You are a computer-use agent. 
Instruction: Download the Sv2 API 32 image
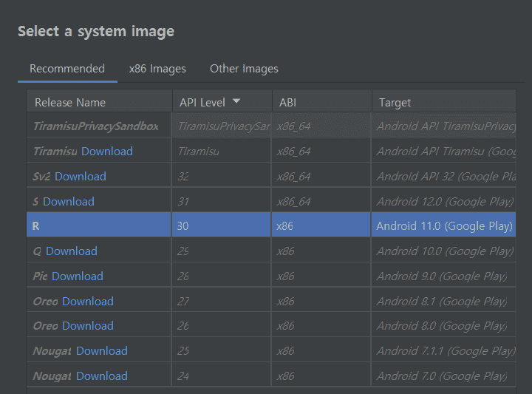(81, 177)
